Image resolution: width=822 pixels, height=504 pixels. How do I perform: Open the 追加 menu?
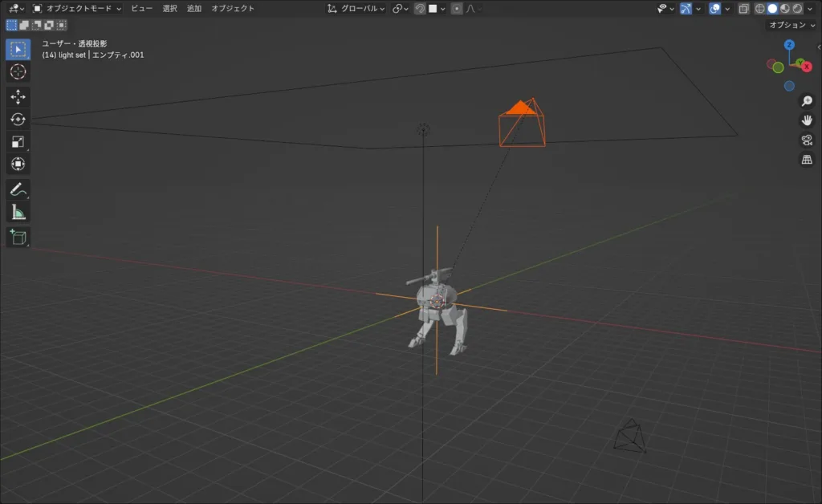pyautogui.click(x=194, y=9)
